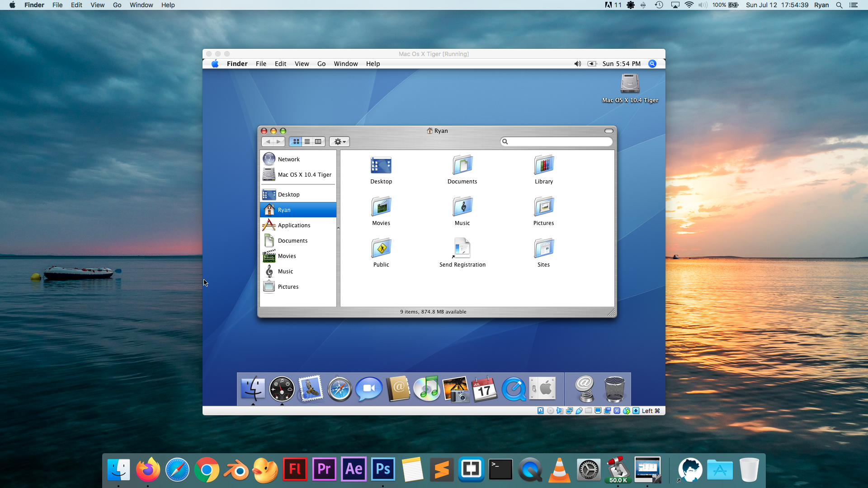This screenshot has width=868, height=488.
Task: Open the Tiger Apple menu
Action: pos(215,64)
